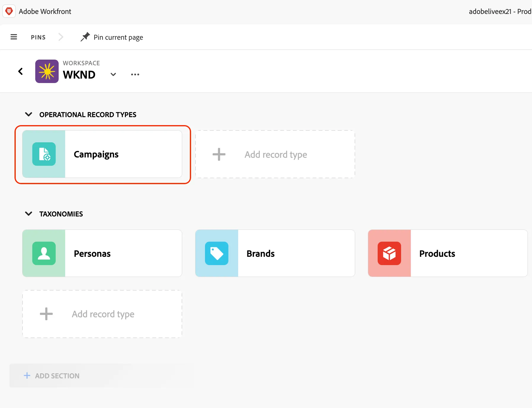Image resolution: width=532 pixels, height=408 pixels.
Task: Click the Brands tag icon
Action: [x=217, y=253]
